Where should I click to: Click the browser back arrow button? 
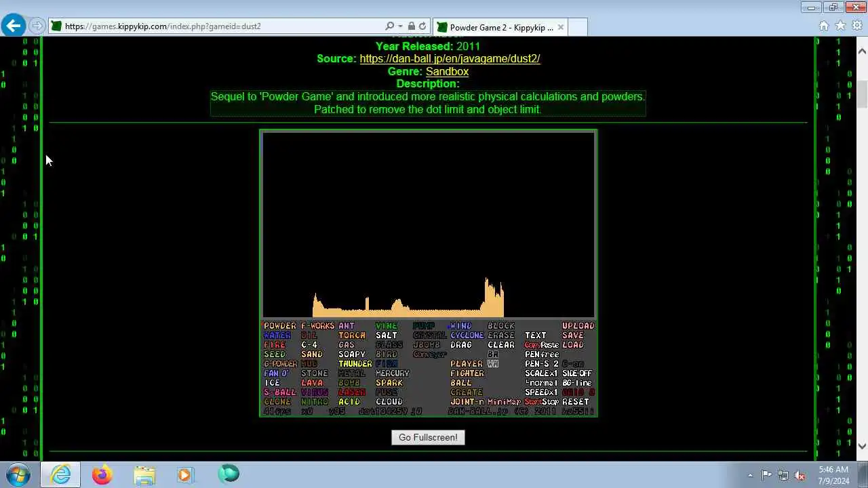[14, 26]
